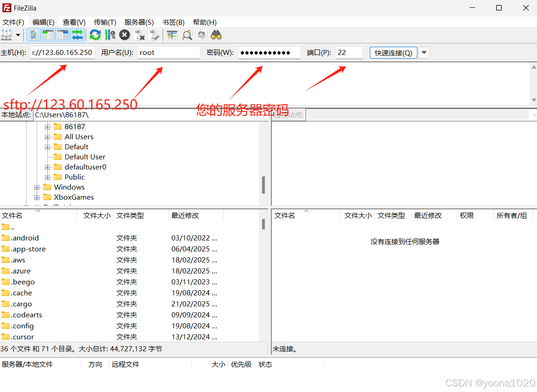Open the 查看(V) menu
Image resolution: width=537 pixels, height=392 pixels.
[x=74, y=22]
